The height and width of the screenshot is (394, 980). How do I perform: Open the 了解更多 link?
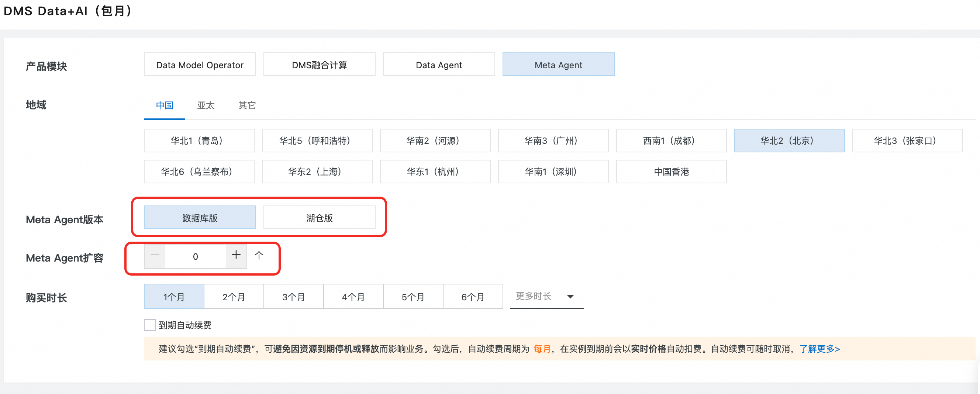click(x=819, y=349)
